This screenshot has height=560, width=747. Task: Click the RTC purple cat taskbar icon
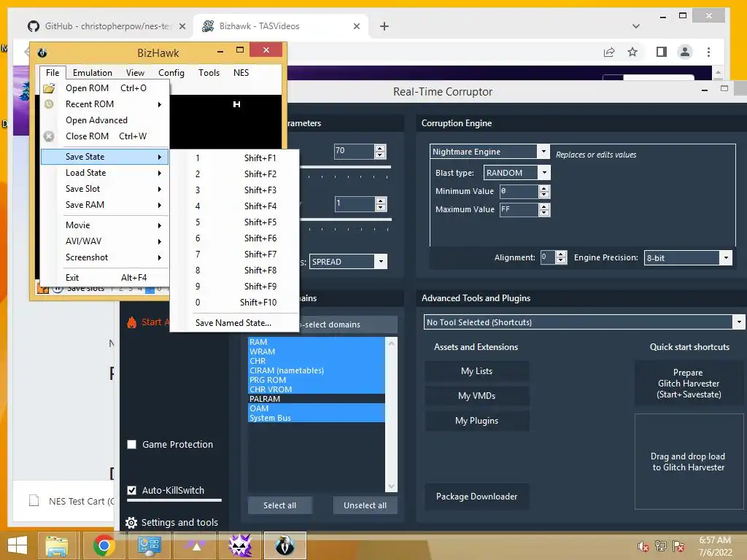click(x=239, y=545)
